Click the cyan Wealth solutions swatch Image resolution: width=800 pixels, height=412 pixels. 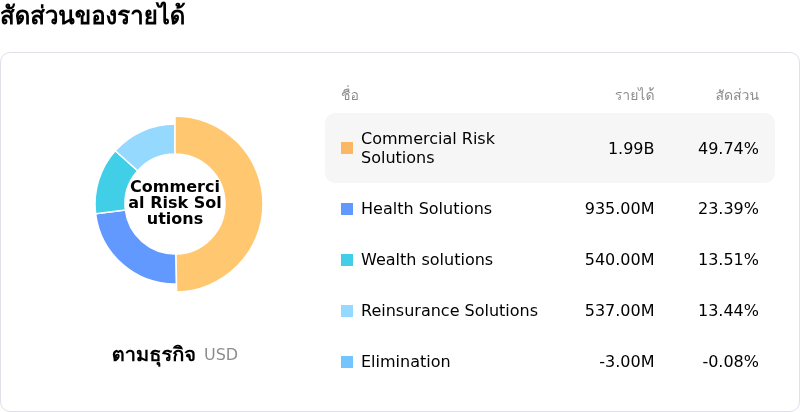[347, 260]
